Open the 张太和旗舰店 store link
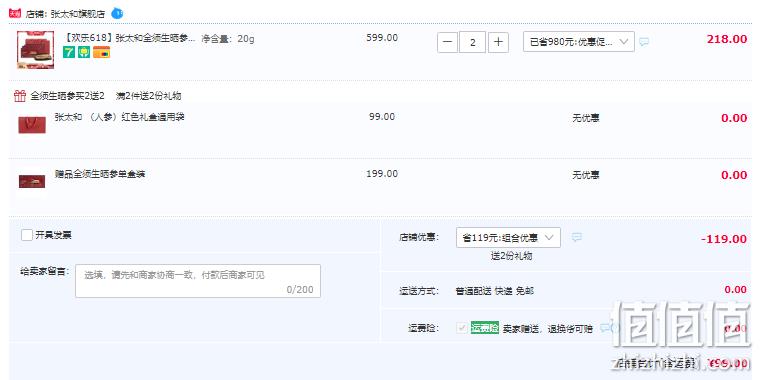Viewport: 760px width, 380px height. pyautogui.click(x=78, y=14)
